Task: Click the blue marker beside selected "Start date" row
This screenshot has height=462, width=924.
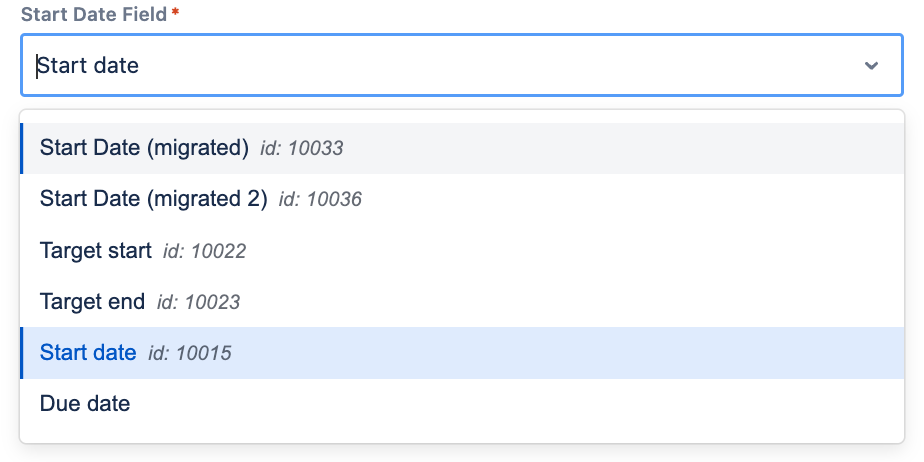Action: (x=22, y=352)
